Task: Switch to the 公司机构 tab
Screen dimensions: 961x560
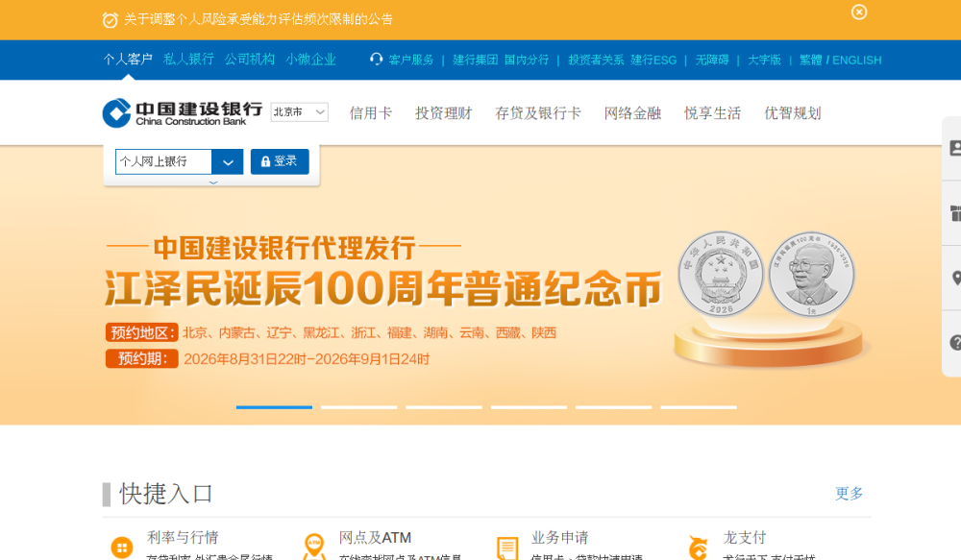Action: [x=250, y=60]
